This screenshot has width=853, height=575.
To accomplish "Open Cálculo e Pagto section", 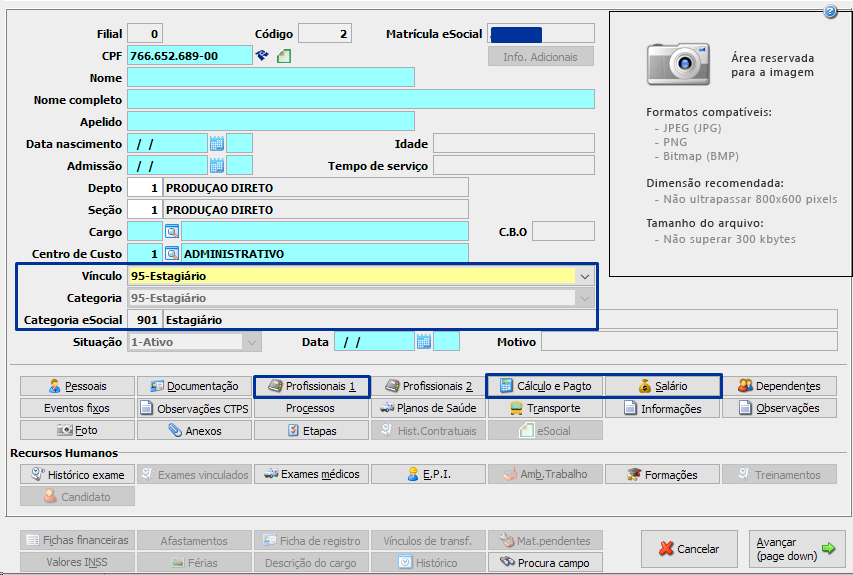I will point(546,386).
